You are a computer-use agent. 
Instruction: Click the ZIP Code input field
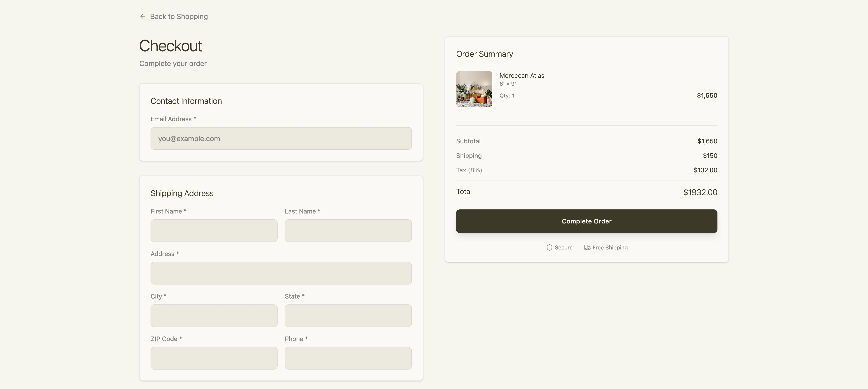(x=214, y=358)
